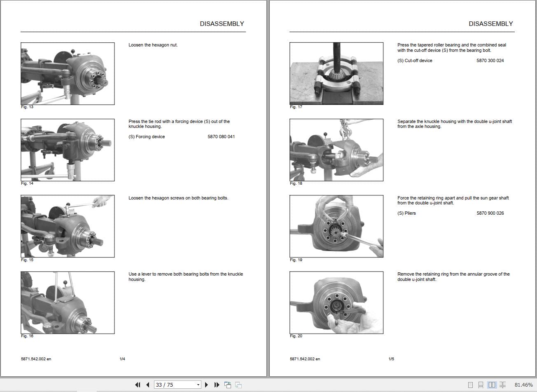The height and width of the screenshot is (392, 537).
Task: Jump to the last page icon
Action: 217,385
